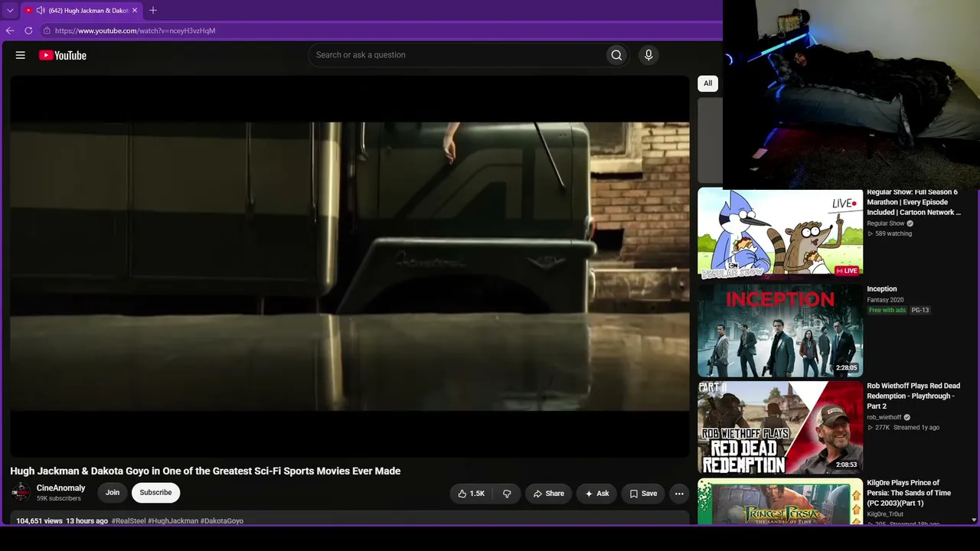The height and width of the screenshot is (551, 980).
Task: Open the Inception movie thumbnail
Action: pyautogui.click(x=780, y=331)
